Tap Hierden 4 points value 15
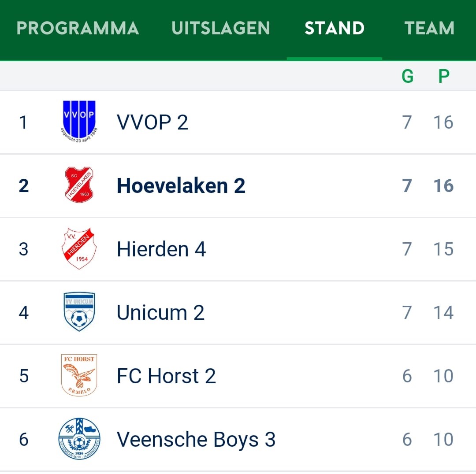The width and height of the screenshot is (476, 474). (x=443, y=249)
